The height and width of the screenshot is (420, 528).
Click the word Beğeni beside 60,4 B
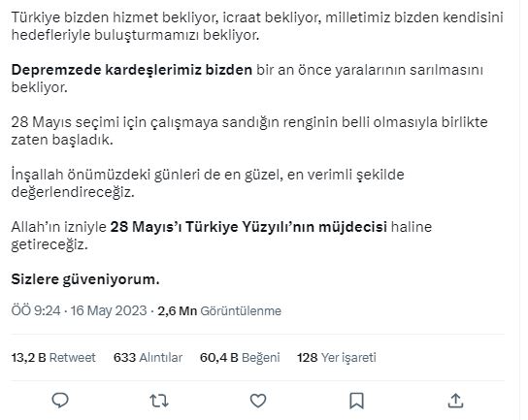pos(261,358)
